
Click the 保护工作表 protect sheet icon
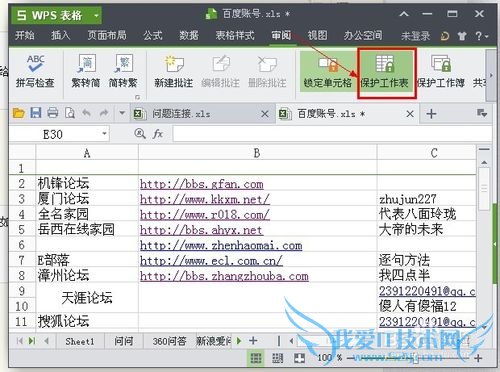[385, 64]
